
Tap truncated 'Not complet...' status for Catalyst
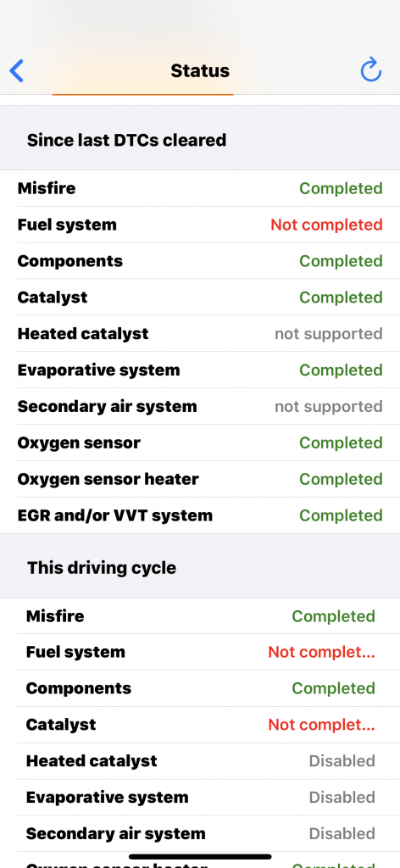pyautogui.click(x=321, y=725)
